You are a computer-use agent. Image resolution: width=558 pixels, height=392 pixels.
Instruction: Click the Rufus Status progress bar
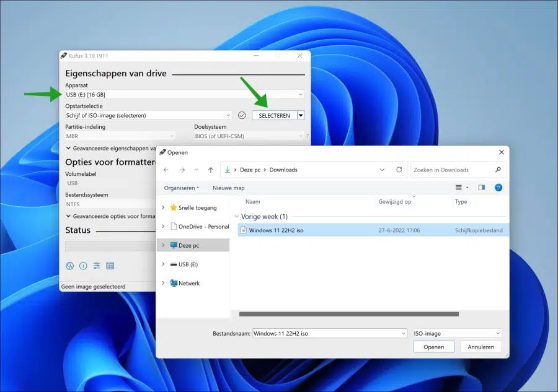110,246
